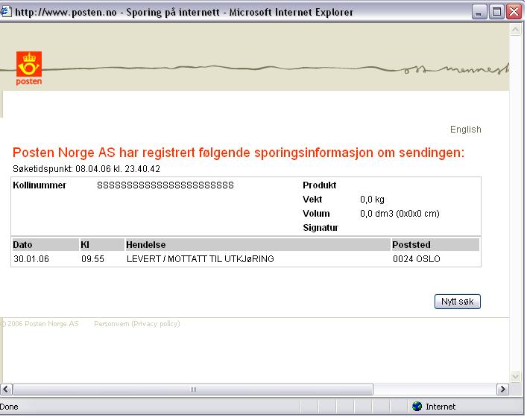Click the weight value 0,0 kg
Image resolution: width=527 pixels, height=420 pixels.
(x=372, y=200)
